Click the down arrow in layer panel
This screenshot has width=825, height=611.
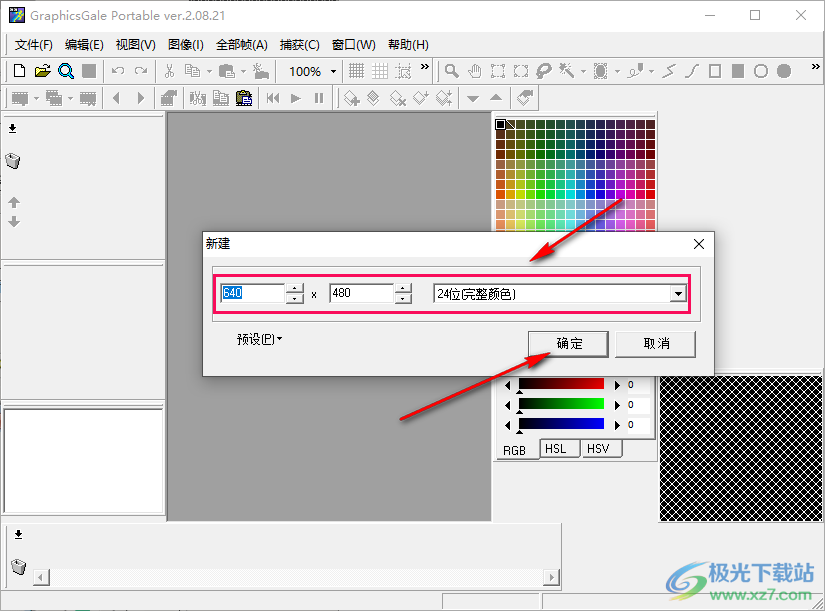14,222
